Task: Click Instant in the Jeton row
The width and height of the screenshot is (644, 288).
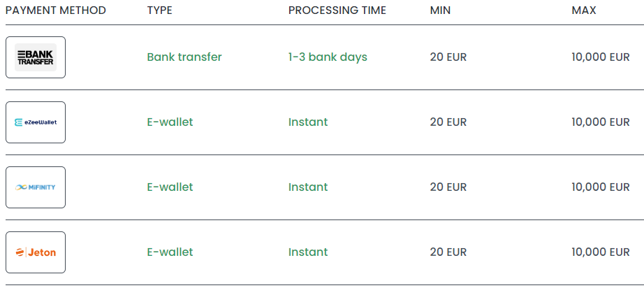Action: point(308,252)
